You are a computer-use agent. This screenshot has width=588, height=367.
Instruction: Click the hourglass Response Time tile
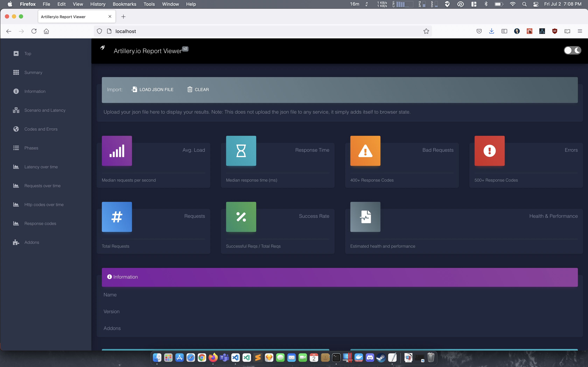click(241, 151)
